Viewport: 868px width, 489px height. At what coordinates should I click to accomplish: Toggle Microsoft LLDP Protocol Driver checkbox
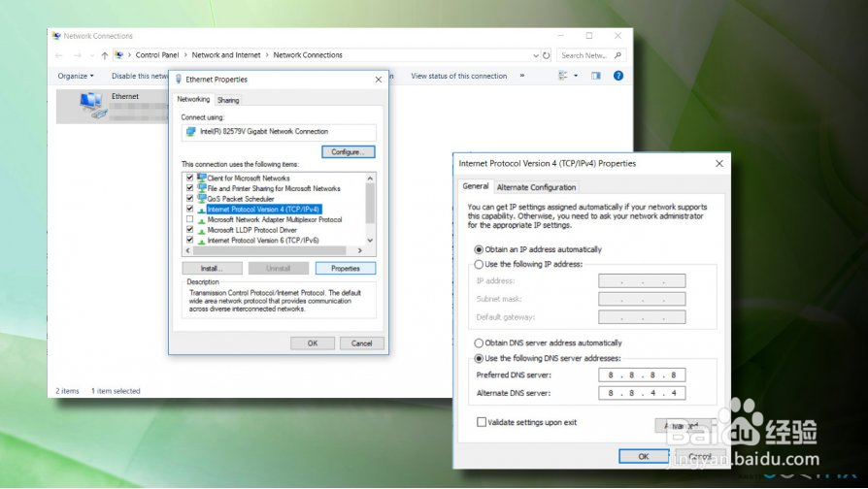[x=190, y=230]
